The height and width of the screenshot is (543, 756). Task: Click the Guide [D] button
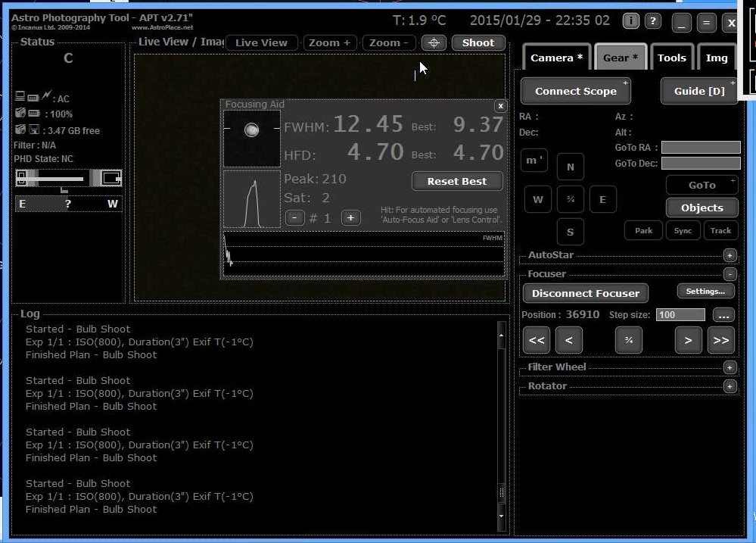pos(699,91)
